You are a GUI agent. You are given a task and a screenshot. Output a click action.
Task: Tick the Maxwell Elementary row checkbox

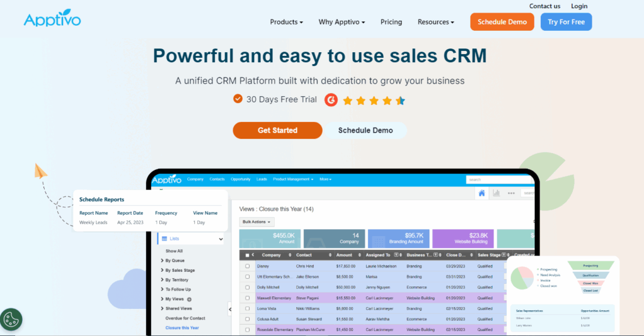pyautogui.click(x=247, y=298)
